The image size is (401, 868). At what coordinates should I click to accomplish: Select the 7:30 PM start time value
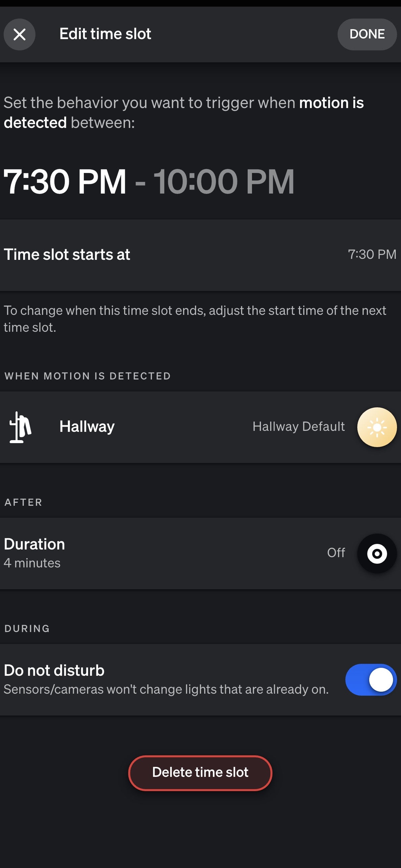coord(372,255)
